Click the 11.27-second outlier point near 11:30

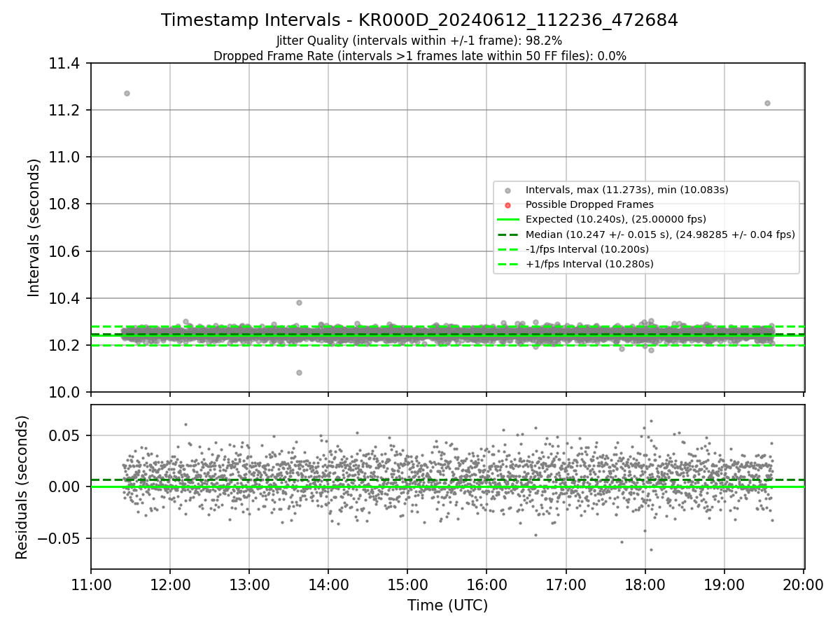(x=127, y=93)
